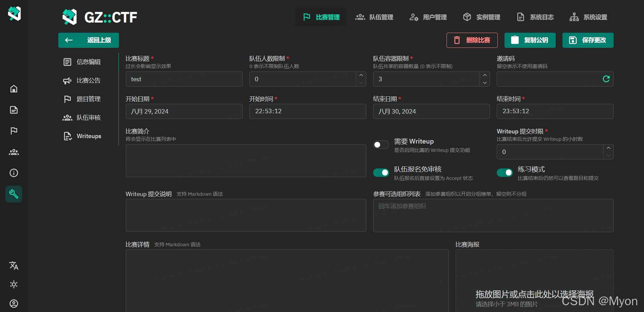
Task: Click the 保存更改 button
Action: click(x=588, y=40)
